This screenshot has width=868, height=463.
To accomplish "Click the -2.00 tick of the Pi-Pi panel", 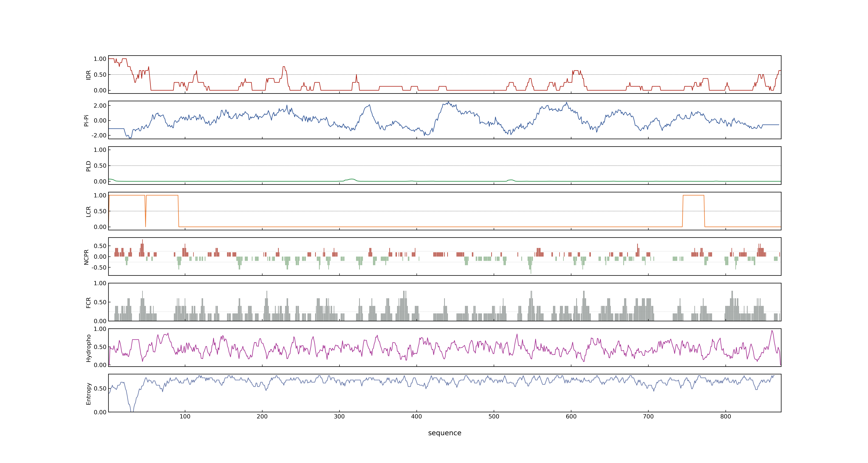I will (x=99, y=135).
